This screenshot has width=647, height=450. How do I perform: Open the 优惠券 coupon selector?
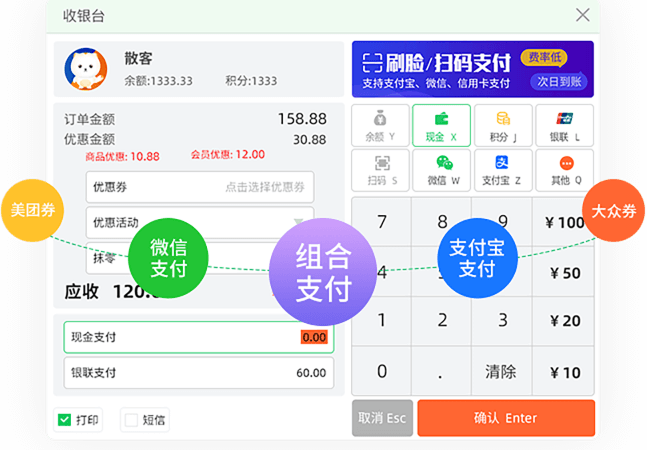(x=199, y=187)
